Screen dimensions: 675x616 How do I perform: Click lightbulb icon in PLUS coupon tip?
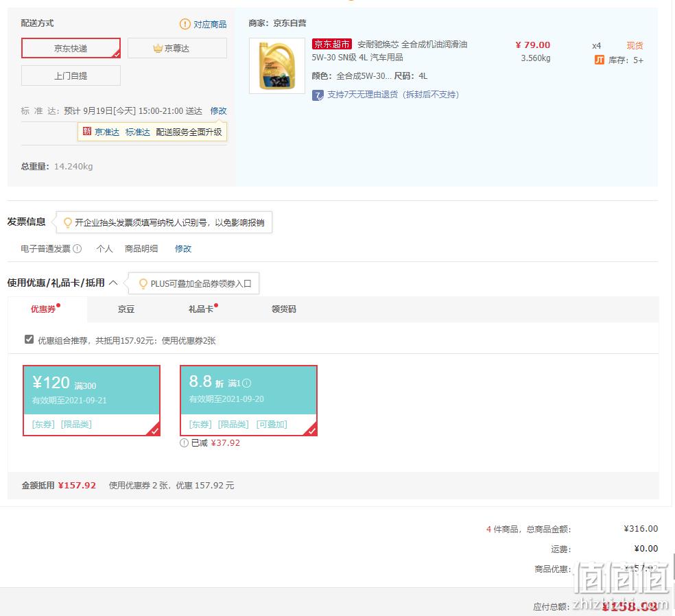coord(143,284)
